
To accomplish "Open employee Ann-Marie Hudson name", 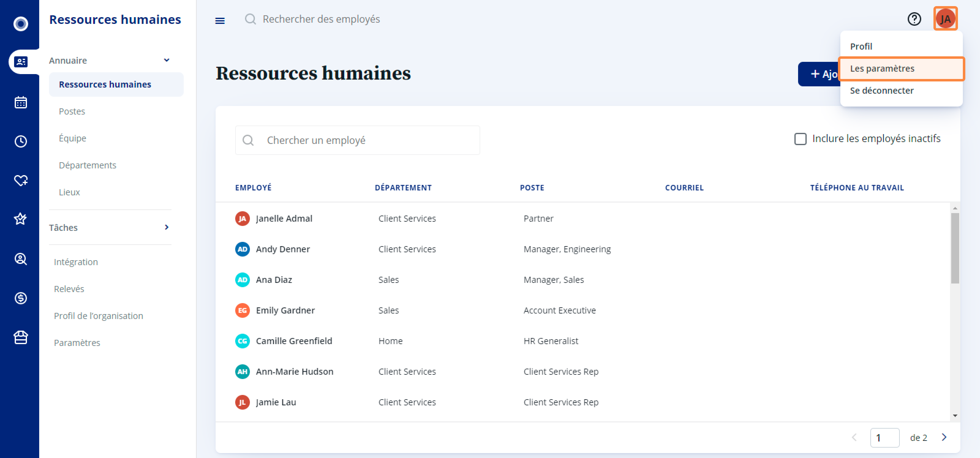I will tap(295, 372).
